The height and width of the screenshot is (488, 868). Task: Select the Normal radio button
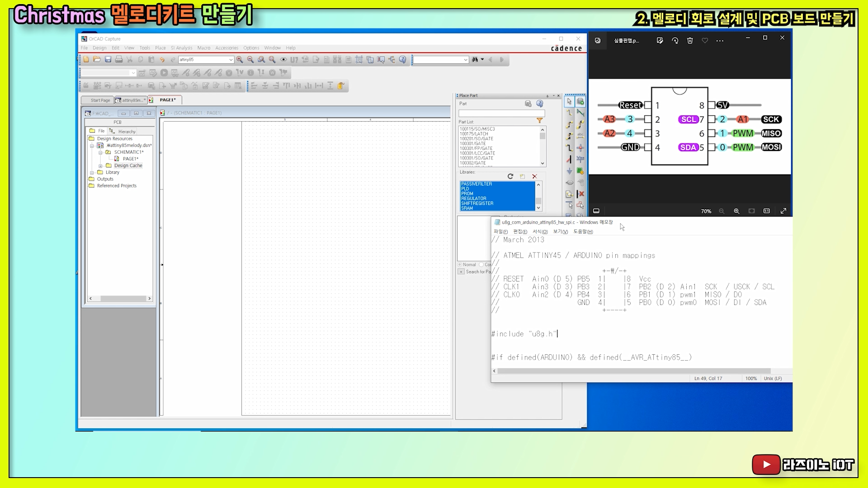[460, 265]
